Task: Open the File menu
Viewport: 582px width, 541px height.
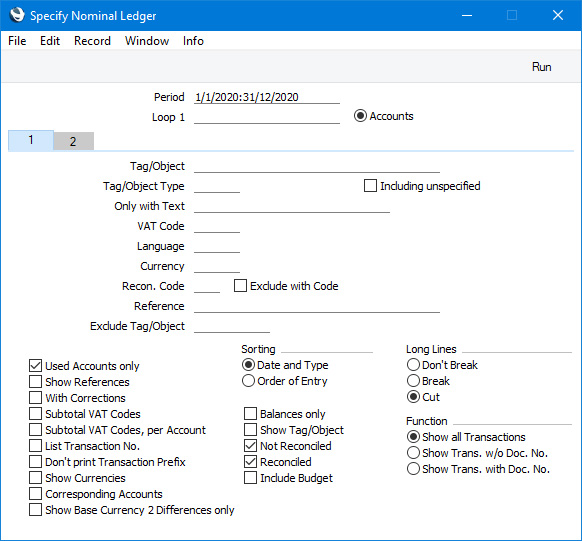Action: [17, 41]
